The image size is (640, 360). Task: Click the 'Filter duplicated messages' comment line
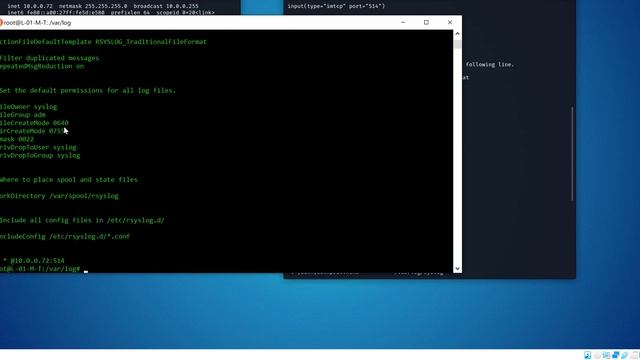49,58
